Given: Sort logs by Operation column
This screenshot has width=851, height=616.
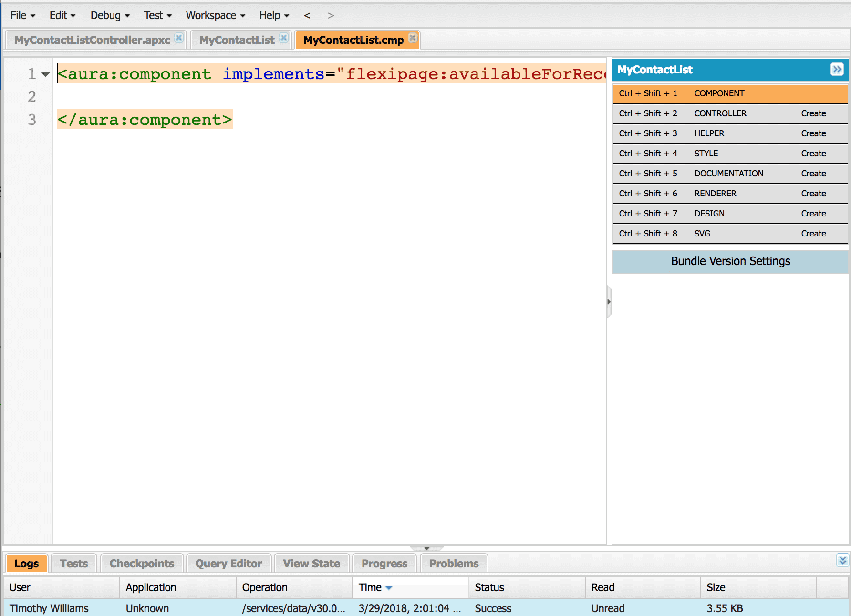Looking at the screenshot, I should click(x=294, y=587).
